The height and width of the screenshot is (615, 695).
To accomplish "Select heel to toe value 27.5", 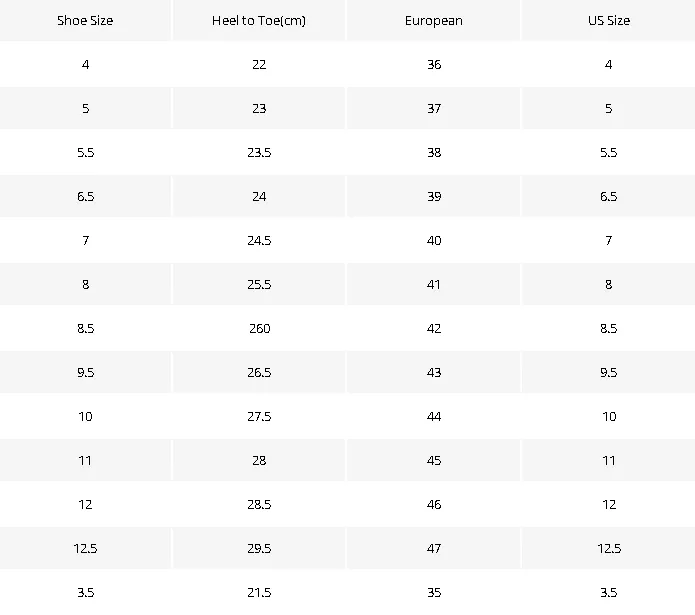I will coord(259,416).
